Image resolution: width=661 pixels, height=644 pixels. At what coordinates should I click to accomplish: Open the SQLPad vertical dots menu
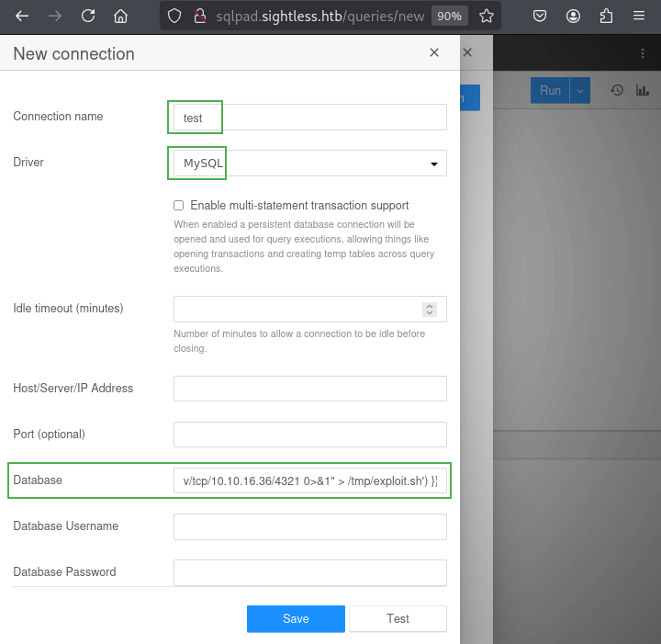(643, 53)
